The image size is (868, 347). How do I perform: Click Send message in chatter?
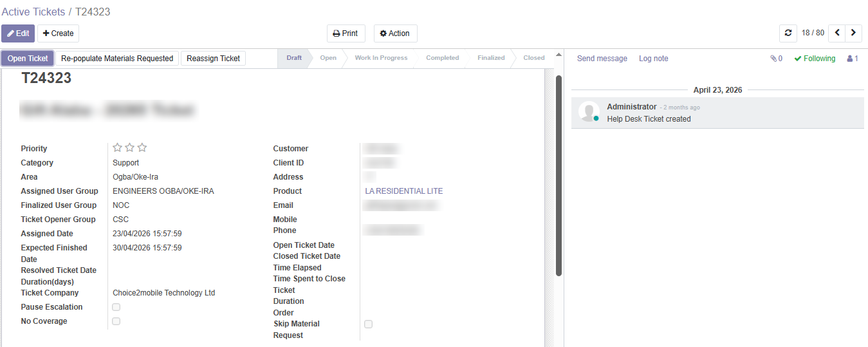point(602,59)
